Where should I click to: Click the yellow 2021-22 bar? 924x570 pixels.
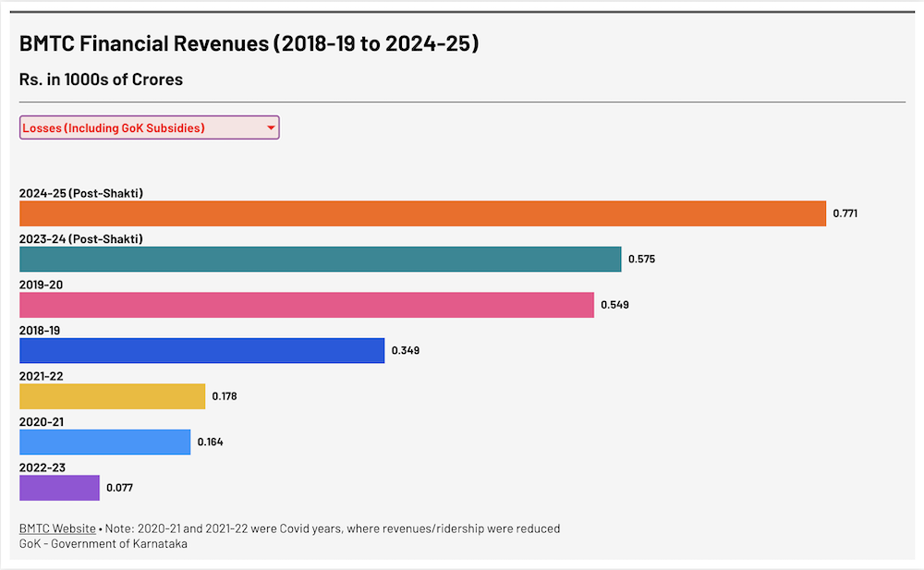pos(112,396)
